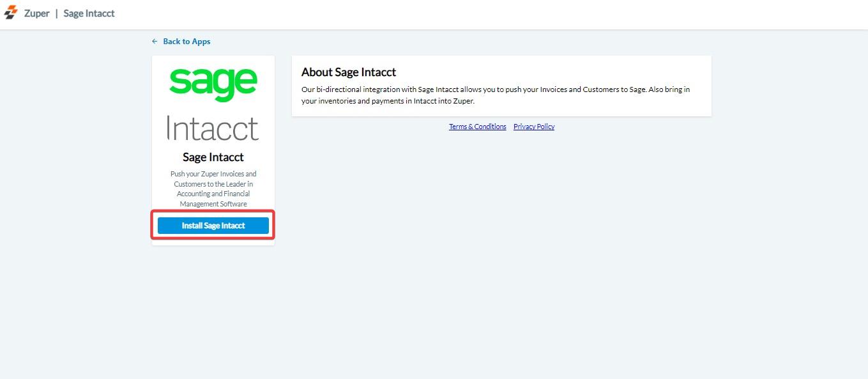Screen dimensions: 868x379
Task: Click the Zuper logo icon in the header
Action: (10, 12)
